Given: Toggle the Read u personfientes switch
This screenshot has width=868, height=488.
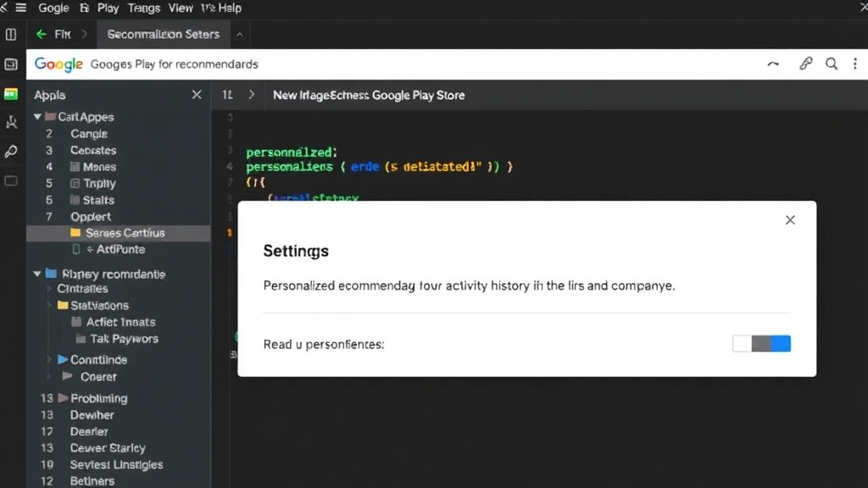Looking at the screenshot, I should [x=761, y=344].
